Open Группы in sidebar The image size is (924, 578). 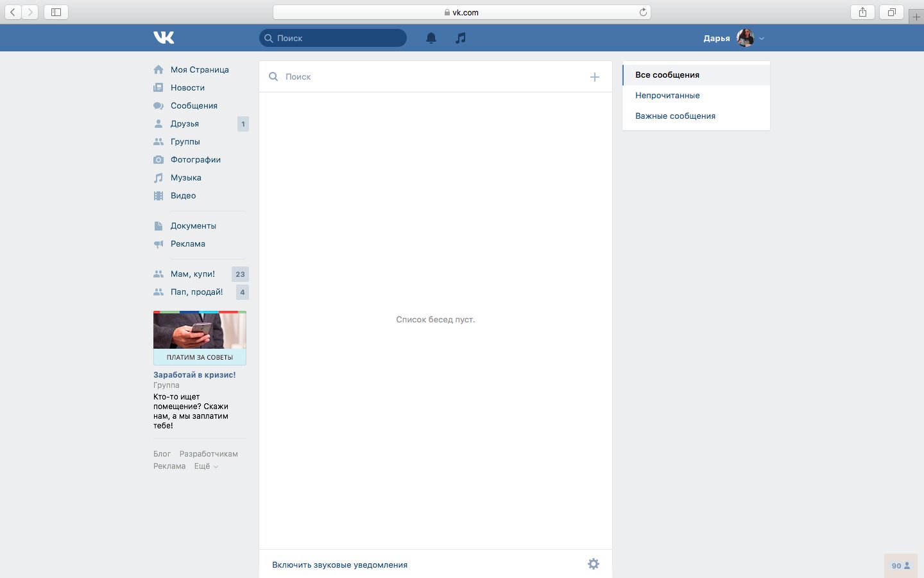(185, 141)
